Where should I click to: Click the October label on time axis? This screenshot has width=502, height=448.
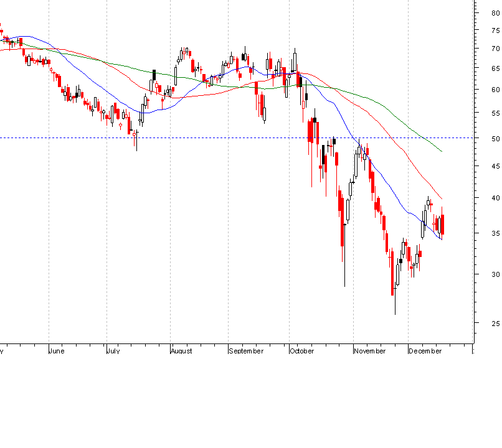tap(301, 351)
